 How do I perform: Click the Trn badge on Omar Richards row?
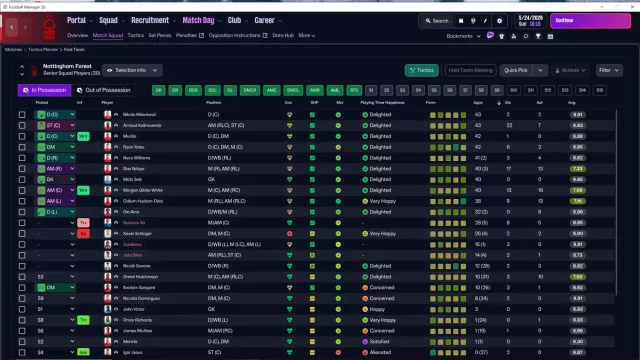point(83,320)
